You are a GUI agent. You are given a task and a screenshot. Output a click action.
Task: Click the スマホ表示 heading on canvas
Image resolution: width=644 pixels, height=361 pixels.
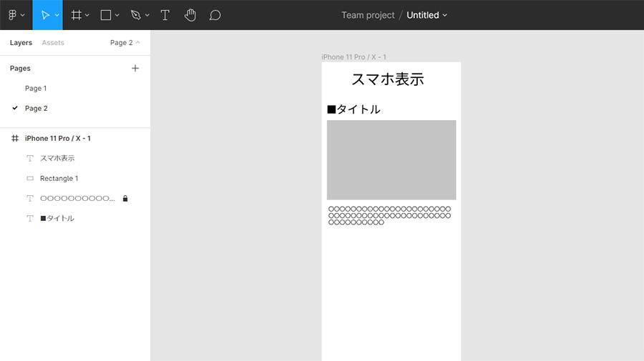[x=388, y=79]
